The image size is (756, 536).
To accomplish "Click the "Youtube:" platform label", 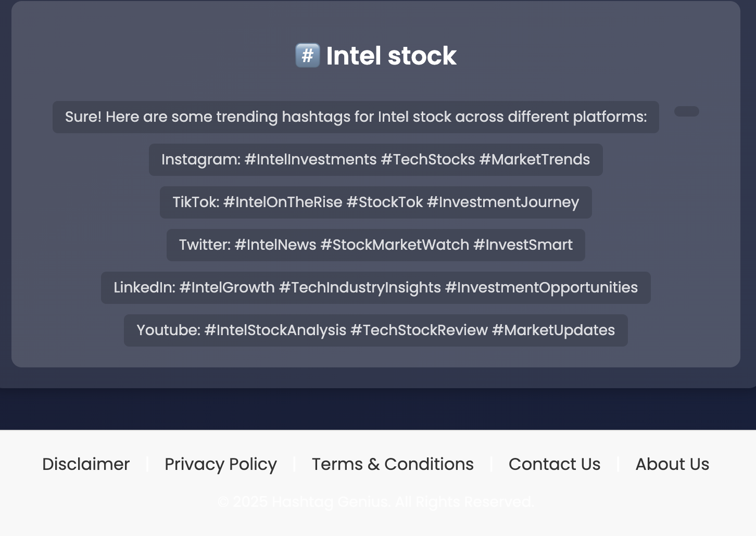I will coord(168,330).
